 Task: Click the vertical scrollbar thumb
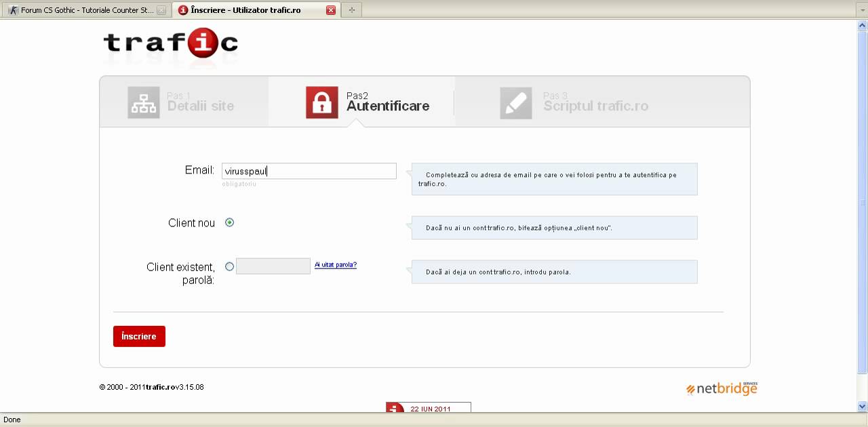tap(863, 202)
